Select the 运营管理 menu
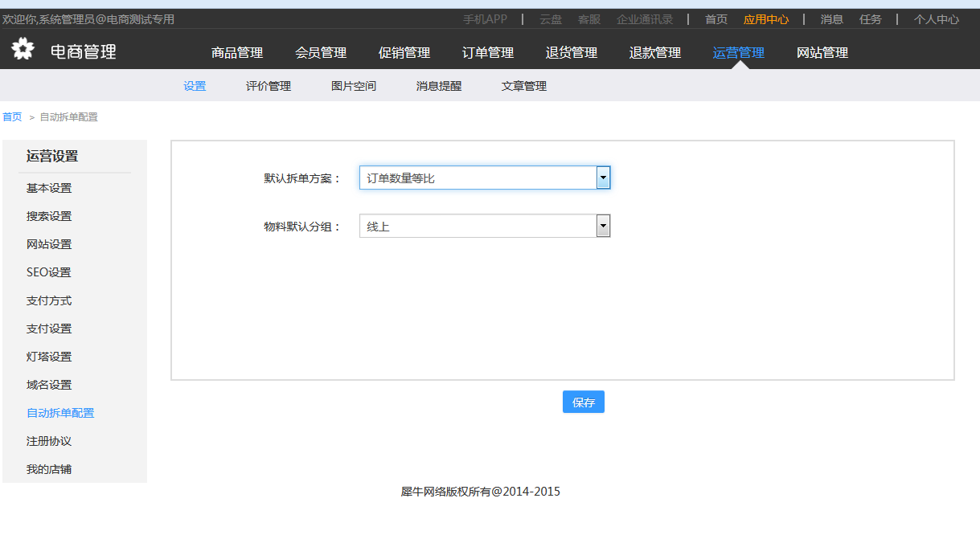This screenshot has width=980, height=535. [739, 53]
